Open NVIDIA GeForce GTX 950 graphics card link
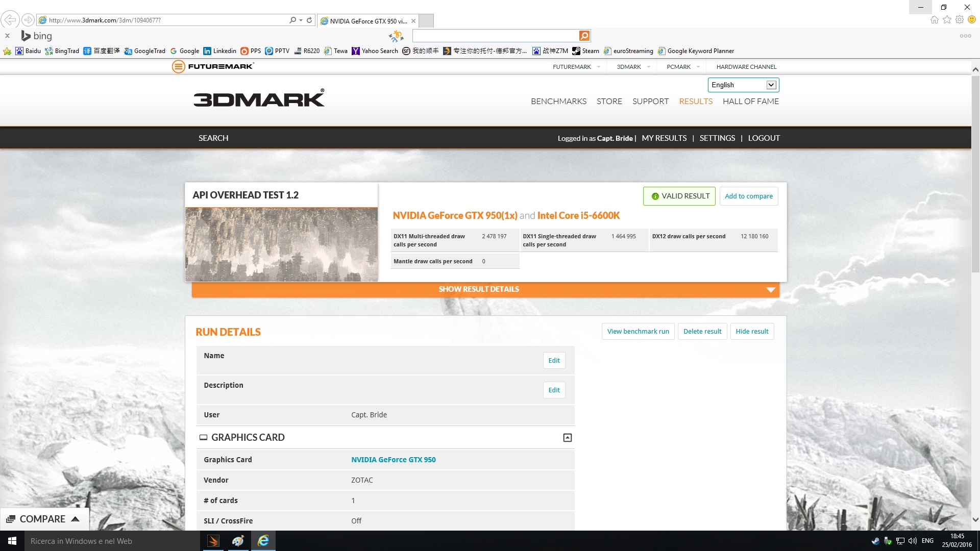 coord(394,460)
